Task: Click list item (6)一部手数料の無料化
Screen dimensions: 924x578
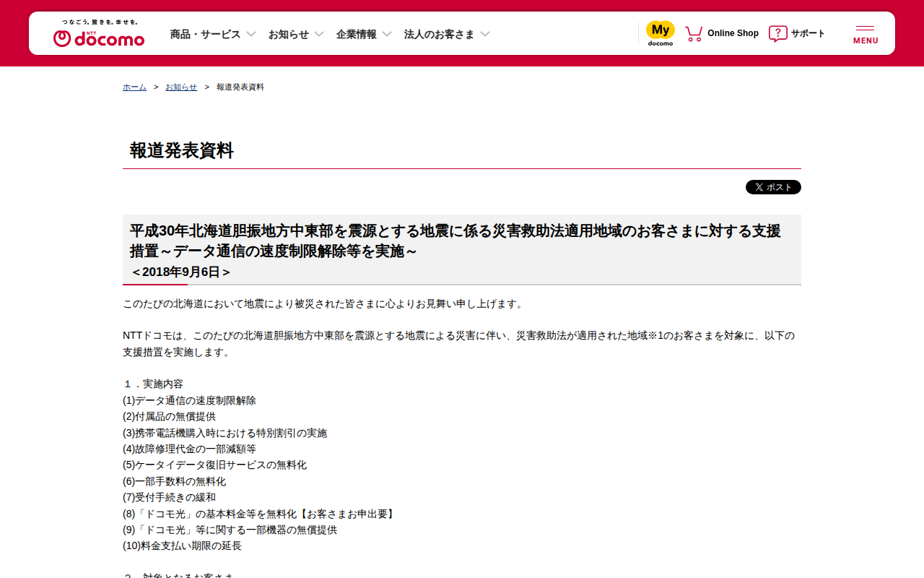Action: click(174, 481)
